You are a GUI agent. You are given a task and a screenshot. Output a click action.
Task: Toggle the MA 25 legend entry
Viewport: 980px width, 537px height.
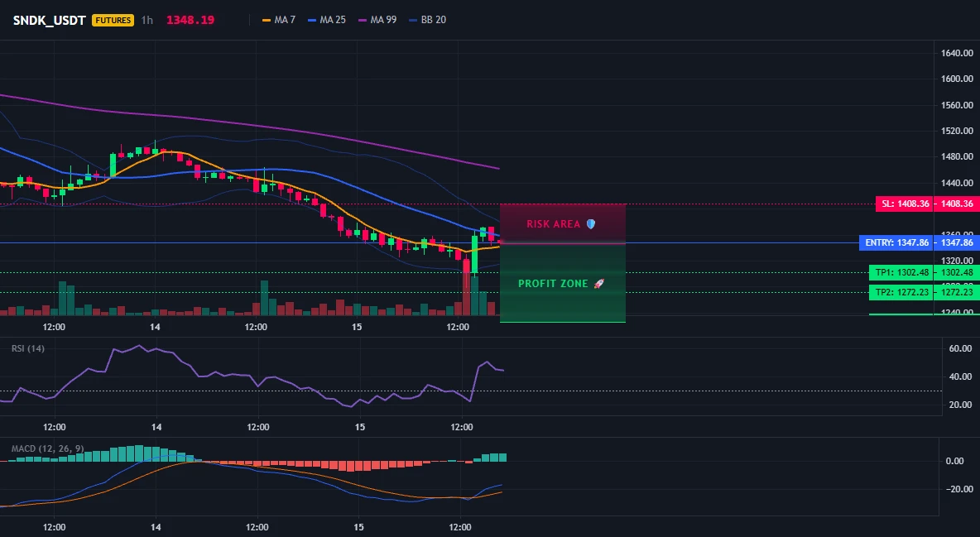click(x=327, y=20)
